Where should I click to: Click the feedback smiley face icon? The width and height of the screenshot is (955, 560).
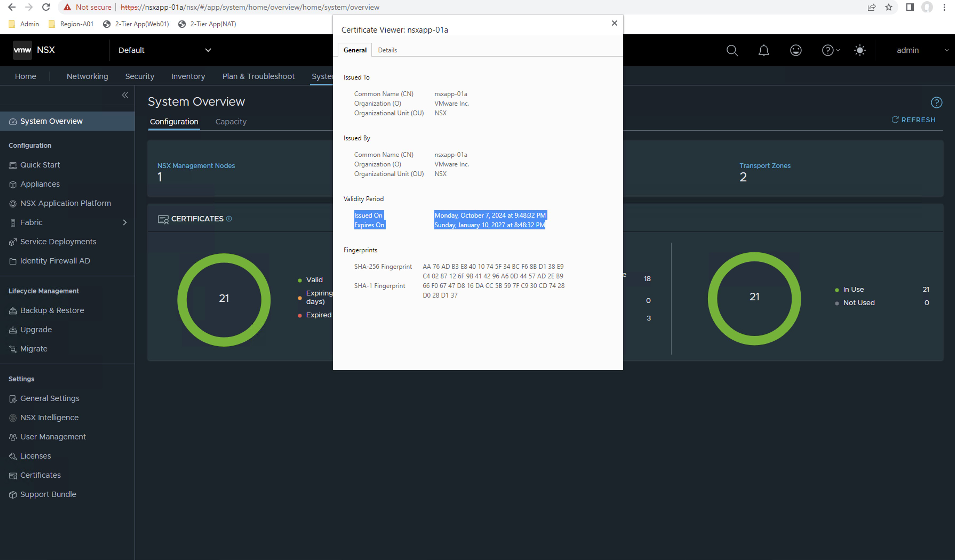(x=795, y=50)
